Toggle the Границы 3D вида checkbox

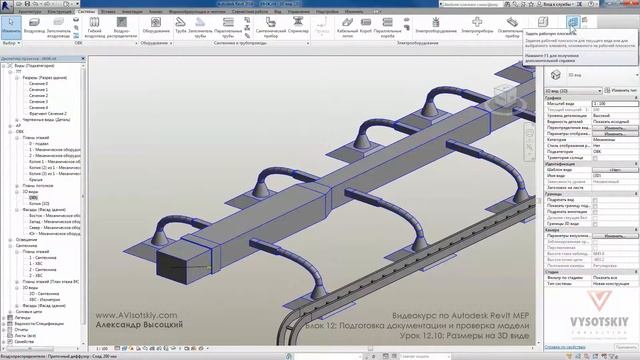pos(595,224)
